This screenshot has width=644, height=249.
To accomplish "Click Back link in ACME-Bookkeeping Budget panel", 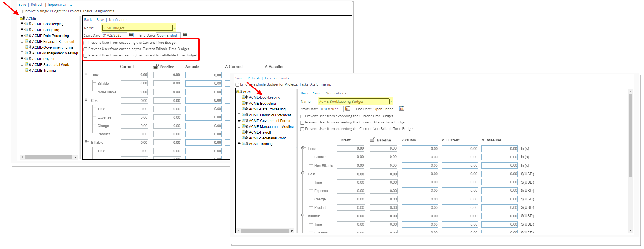I will pos(304,93).
